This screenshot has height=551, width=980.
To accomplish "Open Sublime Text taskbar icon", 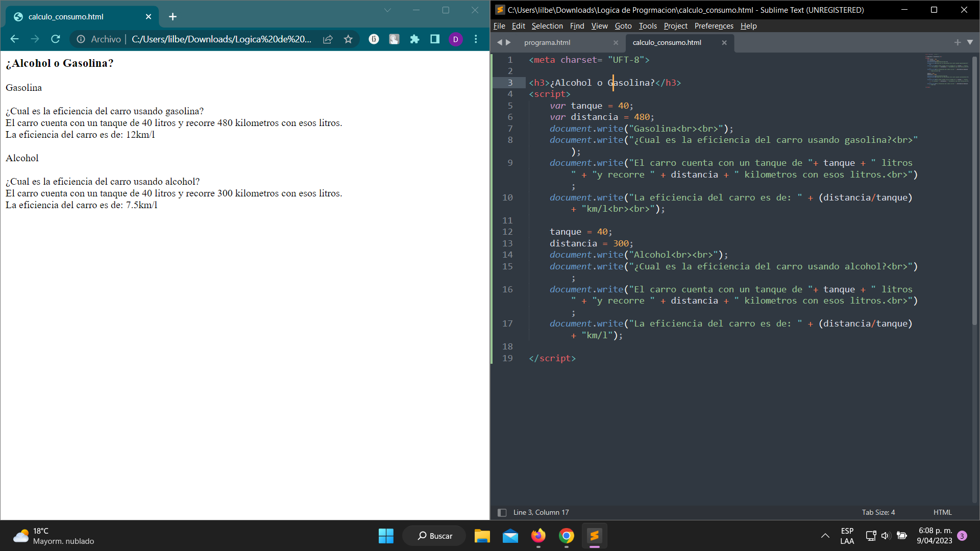I will [x=595, y=536].
